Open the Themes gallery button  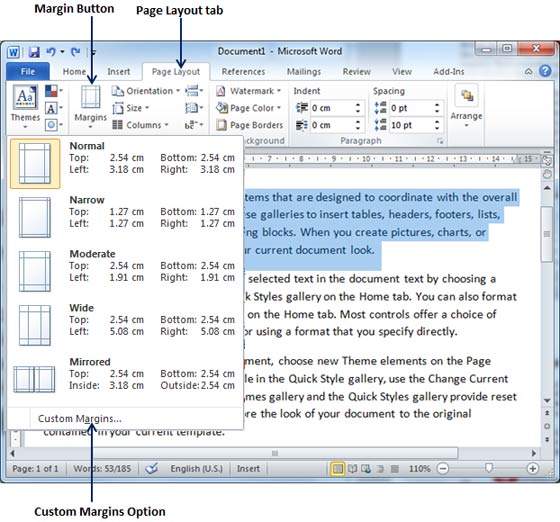click(25, 106)
